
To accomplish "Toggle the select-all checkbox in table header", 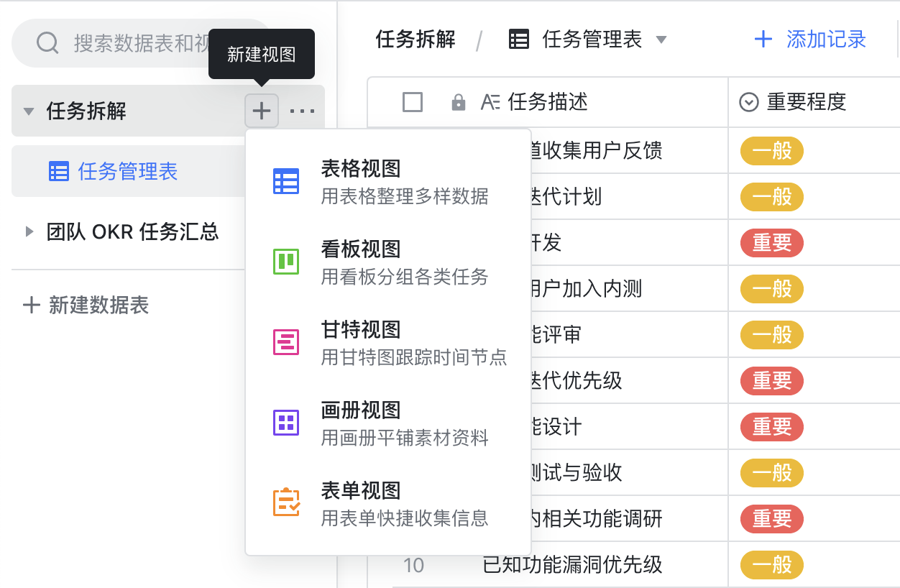I will point(413,103).
